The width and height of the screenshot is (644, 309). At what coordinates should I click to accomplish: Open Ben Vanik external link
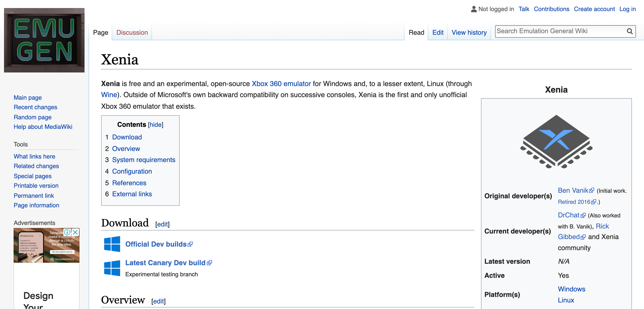coord(576,190)
